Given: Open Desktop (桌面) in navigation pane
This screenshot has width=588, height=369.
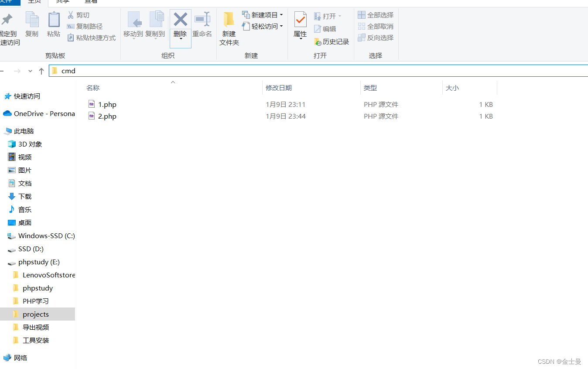Looking at the screenshot, I should (25, 223).
